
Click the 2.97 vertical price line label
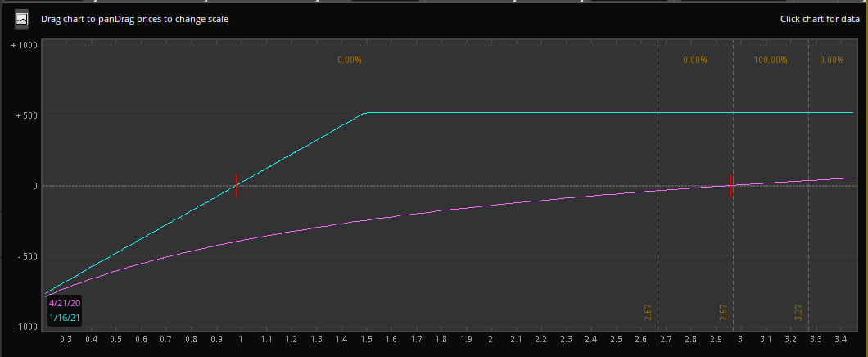[724, 312]
